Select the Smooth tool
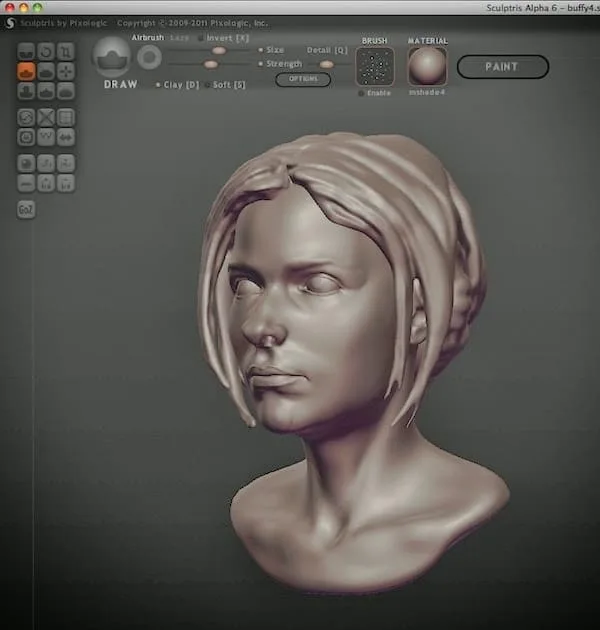This screenshot has height=630, width=600. tap(66, 91)
